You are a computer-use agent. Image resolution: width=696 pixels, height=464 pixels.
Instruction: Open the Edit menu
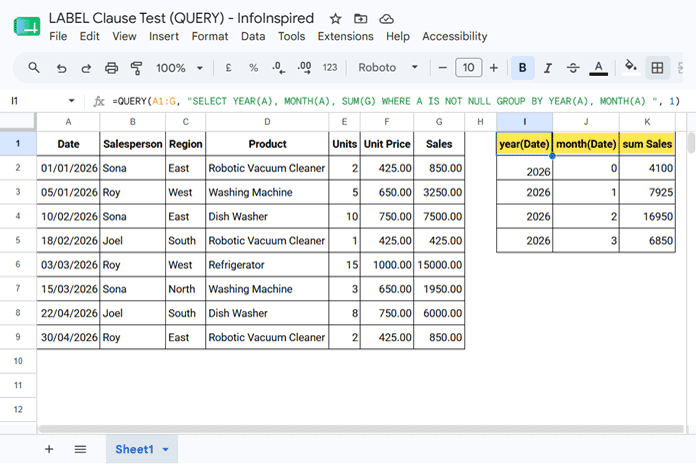(89, 36)
